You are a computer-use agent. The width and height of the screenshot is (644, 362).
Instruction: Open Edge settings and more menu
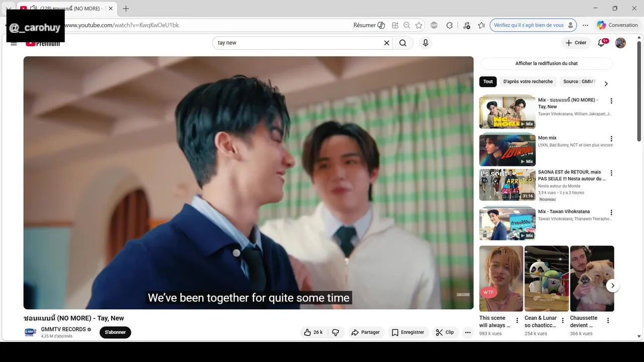coord(586,25)
